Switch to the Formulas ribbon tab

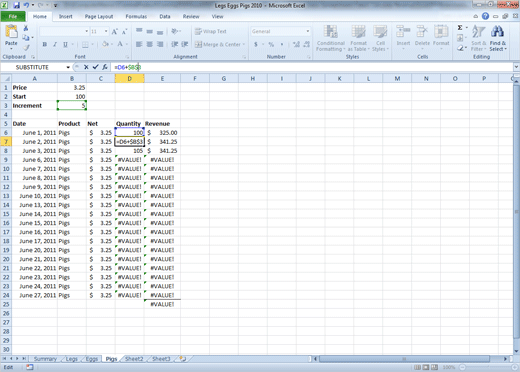pos(136,16)
